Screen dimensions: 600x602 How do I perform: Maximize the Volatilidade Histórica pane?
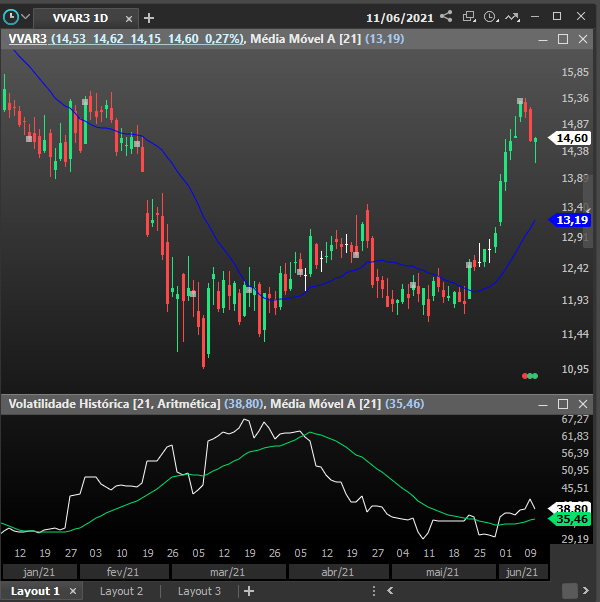tap(563, 404)
